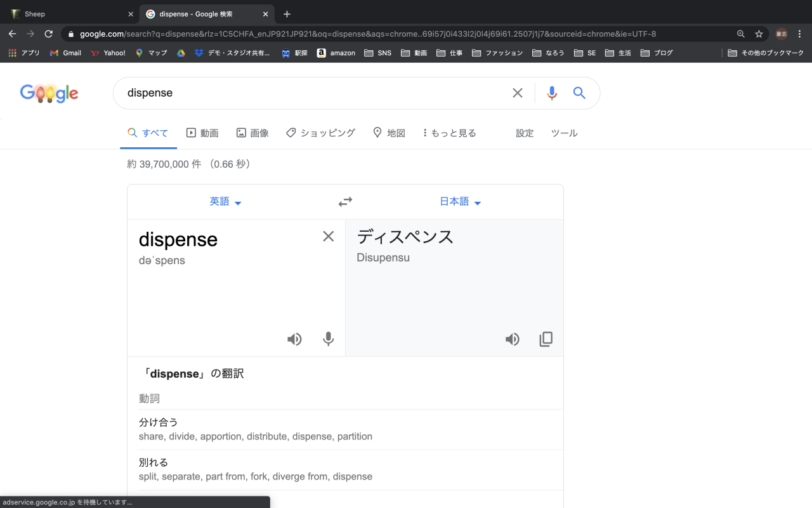Click the 分け合う translation entry

159,422
